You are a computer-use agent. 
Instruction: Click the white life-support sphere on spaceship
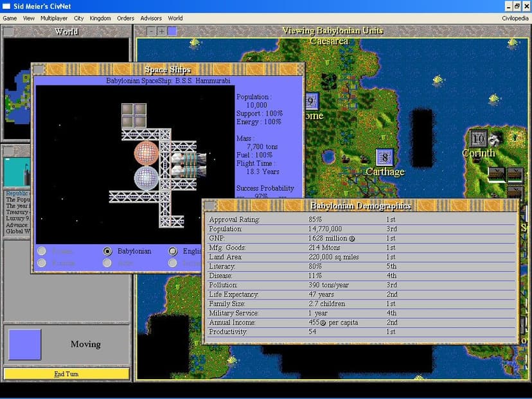[146, 178]
